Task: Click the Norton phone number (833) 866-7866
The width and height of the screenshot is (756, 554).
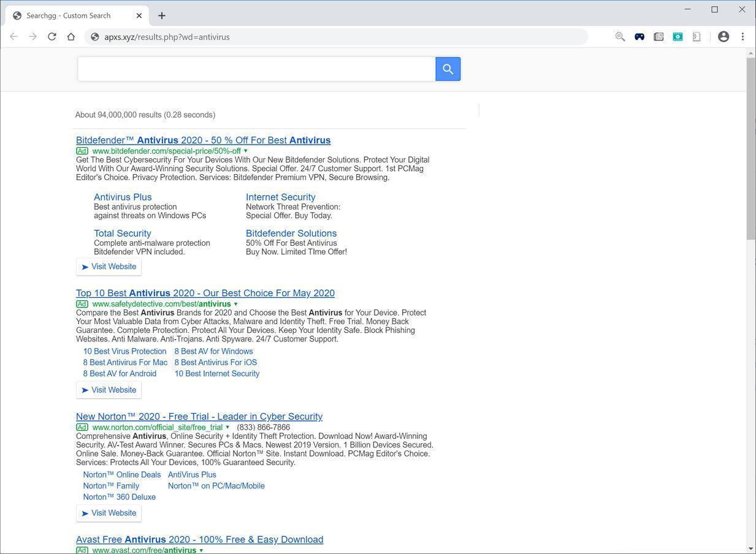Action: 264,428
